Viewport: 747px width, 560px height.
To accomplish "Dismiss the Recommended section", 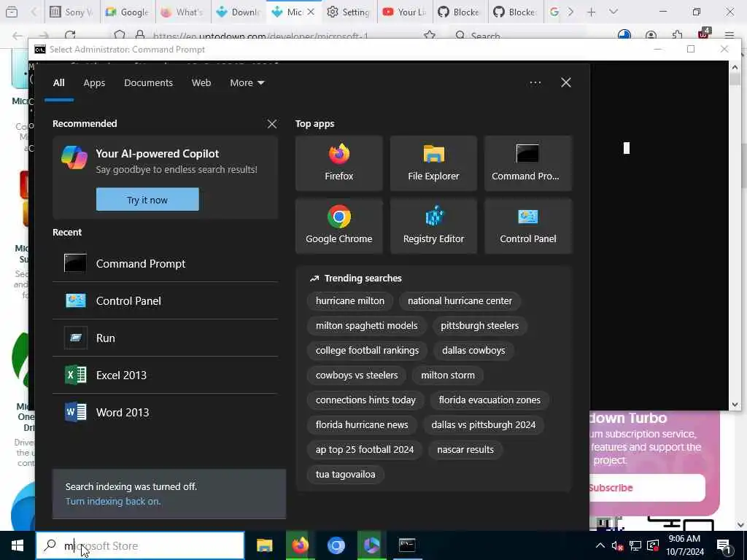I will pos(272,124).
